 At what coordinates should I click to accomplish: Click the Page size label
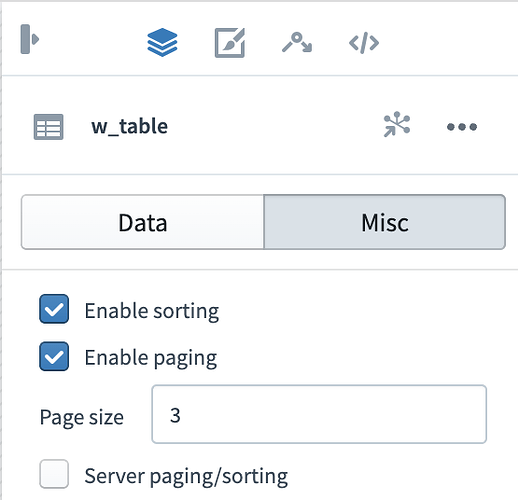(x=82, y=418)
